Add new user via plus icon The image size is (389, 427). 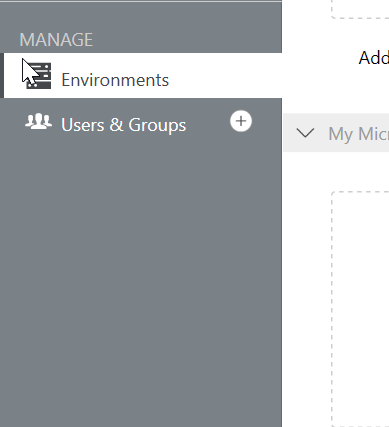(x=241, y=121)
